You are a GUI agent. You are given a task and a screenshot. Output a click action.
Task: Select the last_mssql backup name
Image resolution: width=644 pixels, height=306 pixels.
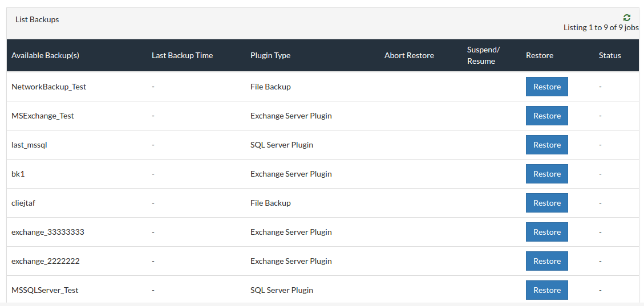[29, 145]
